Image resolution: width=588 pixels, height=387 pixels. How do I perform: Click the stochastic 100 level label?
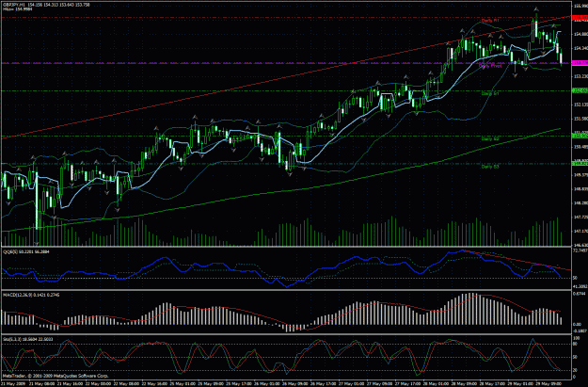point(576,339)
